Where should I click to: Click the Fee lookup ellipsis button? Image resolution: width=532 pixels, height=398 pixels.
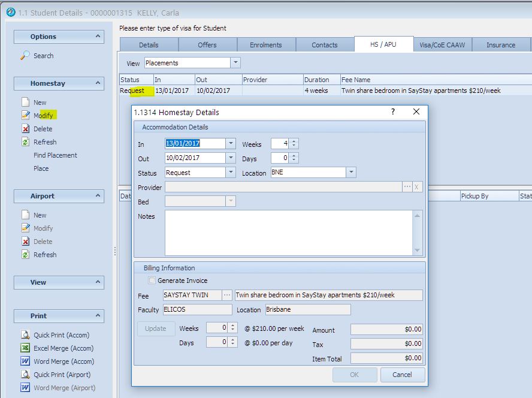[x=227, y=295]
